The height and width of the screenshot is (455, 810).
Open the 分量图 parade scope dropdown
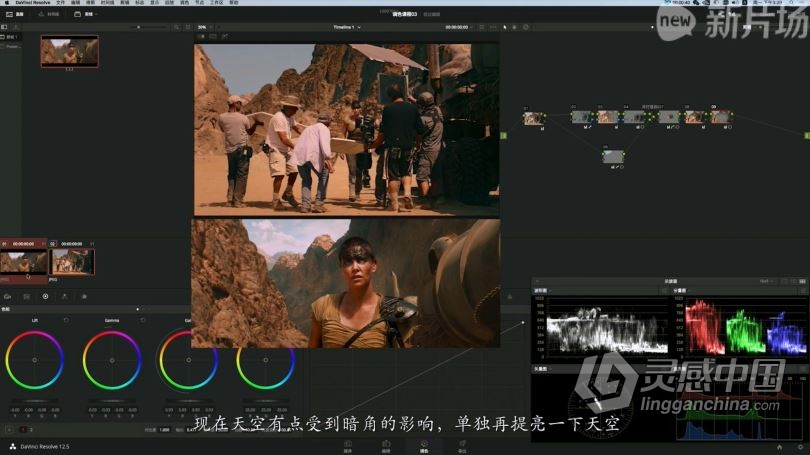click(681, 291)
